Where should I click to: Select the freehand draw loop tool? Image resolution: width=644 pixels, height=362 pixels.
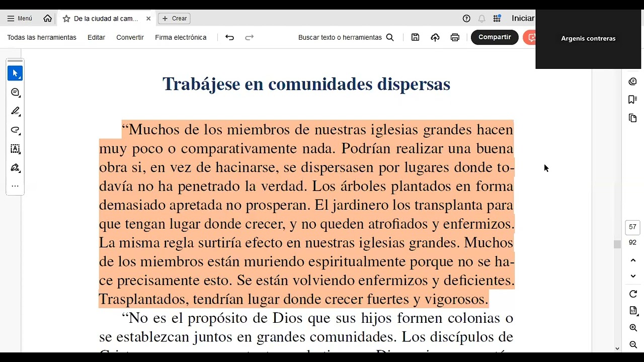pyautogui.click(x=15, y=130)
